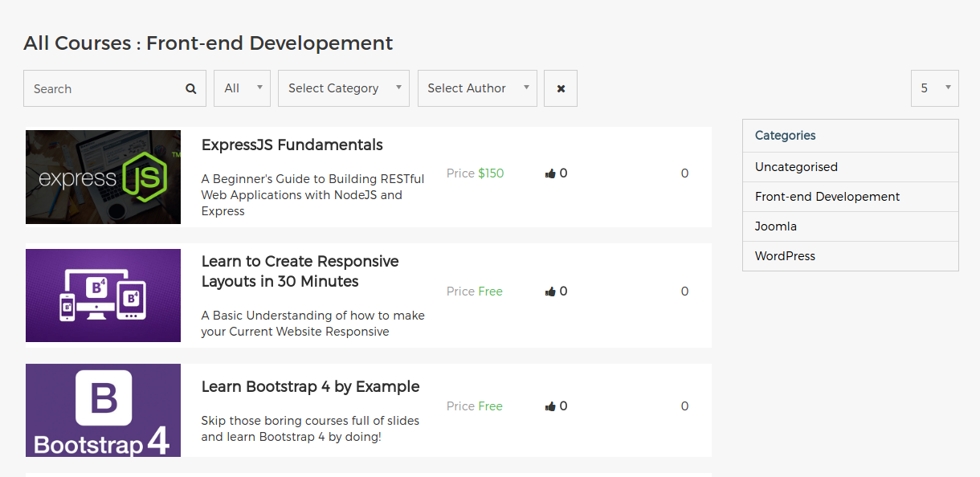The height and width of the screenshot is (477, 980).
Task: Click the ExpressJS course thumbnail image
Action: coord(103,177)
